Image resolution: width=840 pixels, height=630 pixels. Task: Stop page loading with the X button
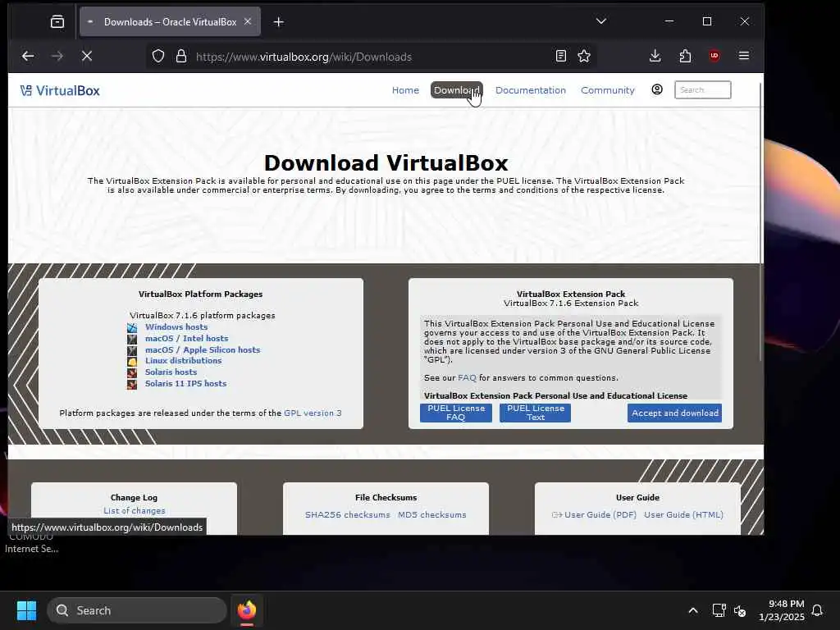tap(87, 57)
